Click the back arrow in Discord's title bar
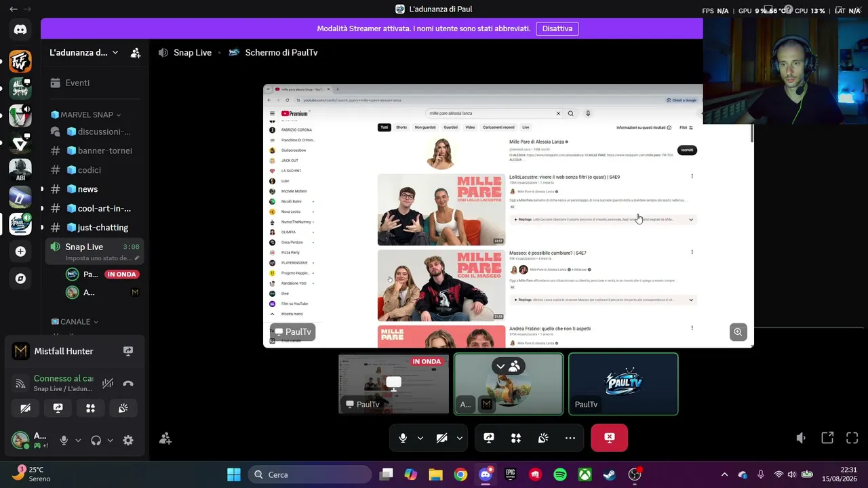 click(x=14, y=9)
